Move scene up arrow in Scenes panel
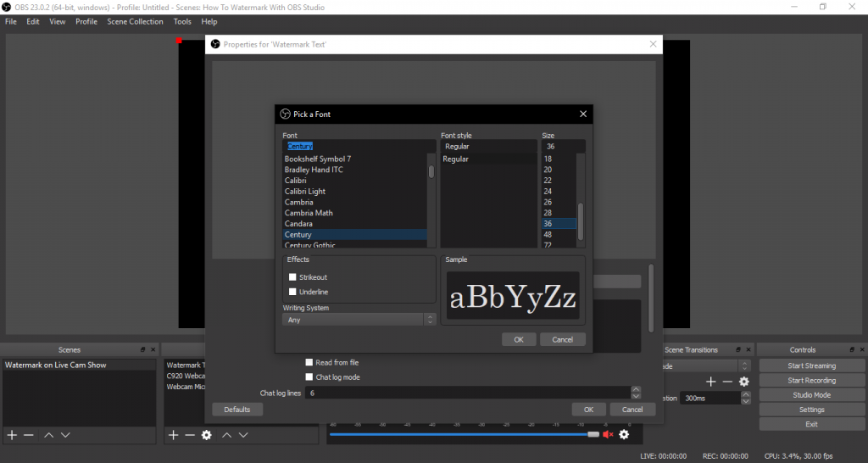The image size is (868, 463). point(48,435)
